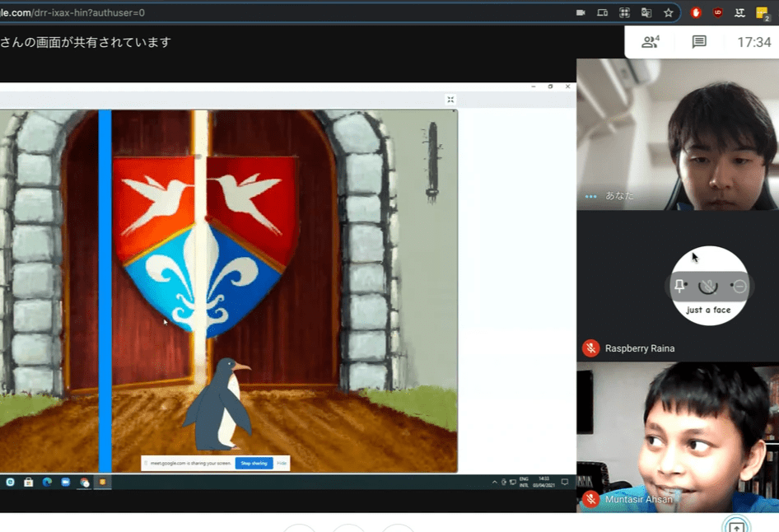
Task: Click the 17:34 meeting clock
Action: click(x=753, y=42)
